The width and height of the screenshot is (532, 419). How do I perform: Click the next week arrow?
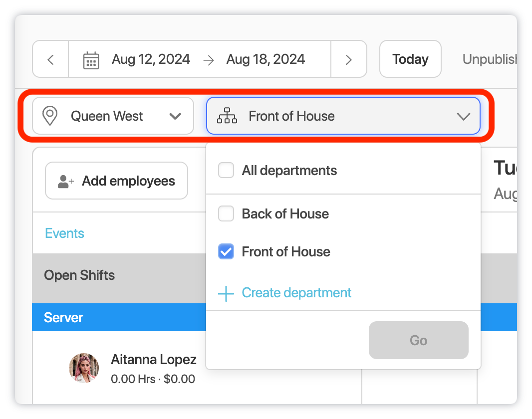click(x=349, y=59)
